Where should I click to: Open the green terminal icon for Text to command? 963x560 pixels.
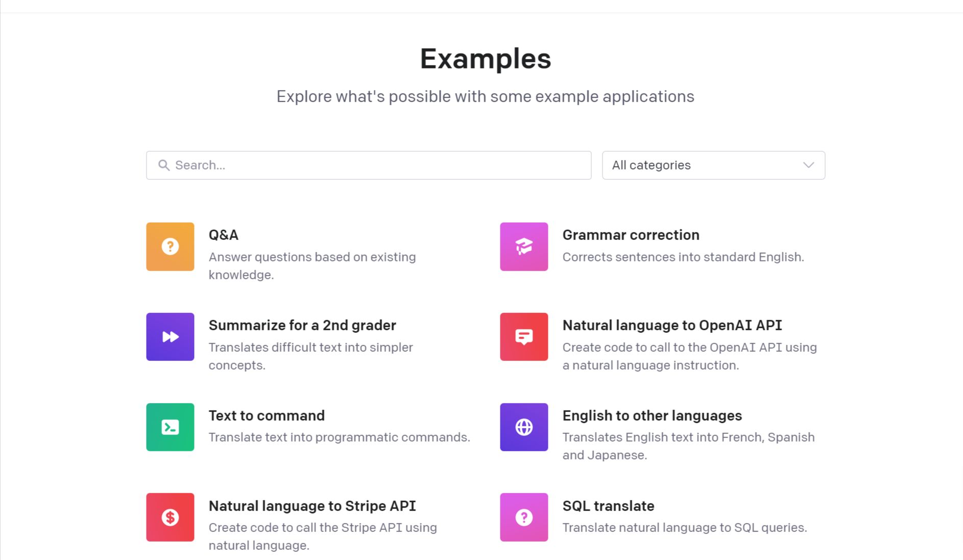(x=170, y=427)
